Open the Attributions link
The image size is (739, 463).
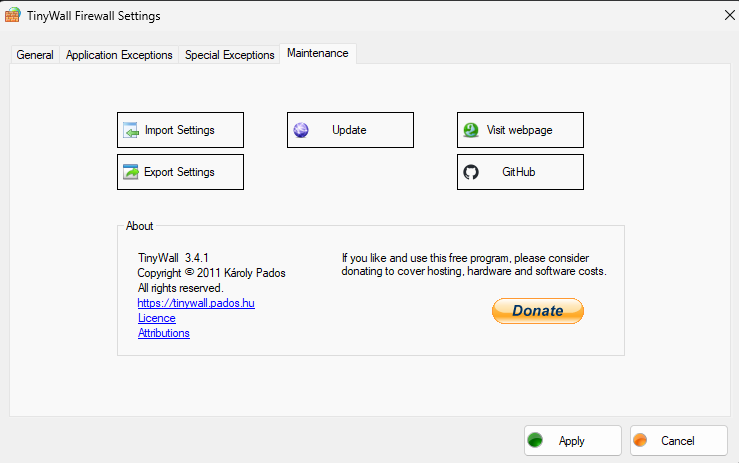[163, 333]
